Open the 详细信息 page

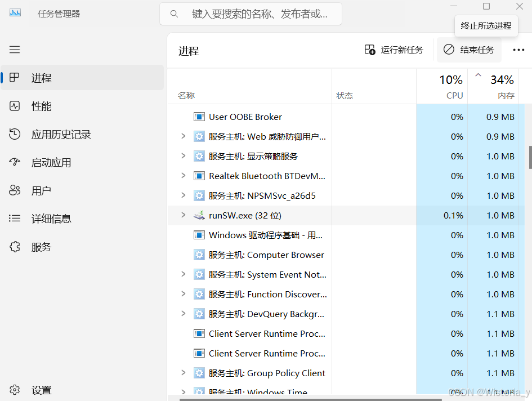coord(82,219)
